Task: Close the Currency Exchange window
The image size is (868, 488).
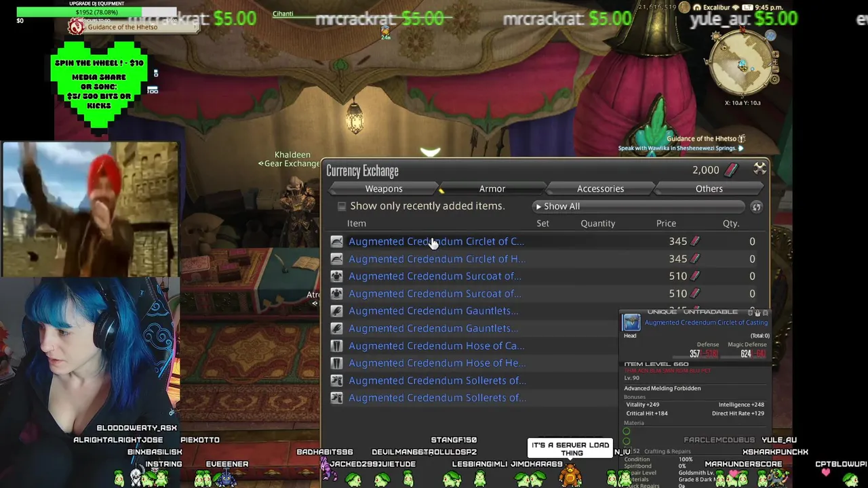Action: (x=759, y=168)
